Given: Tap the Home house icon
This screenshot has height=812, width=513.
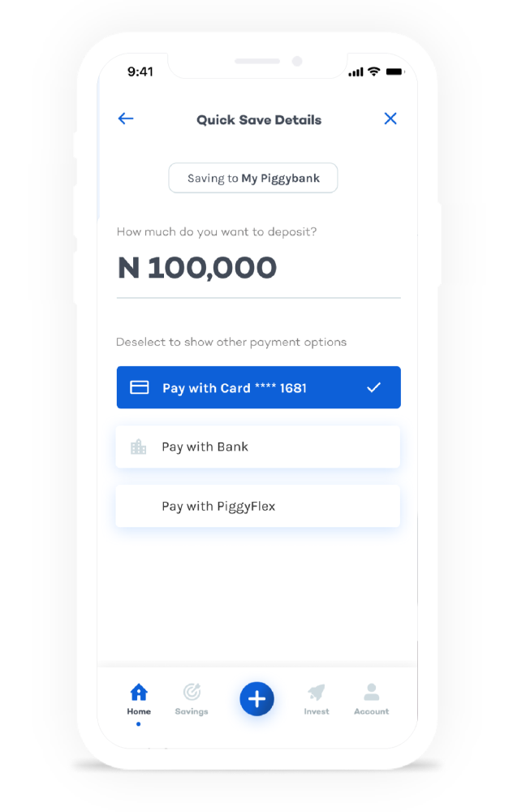Looking at the screenshot, I should (139, 692).
